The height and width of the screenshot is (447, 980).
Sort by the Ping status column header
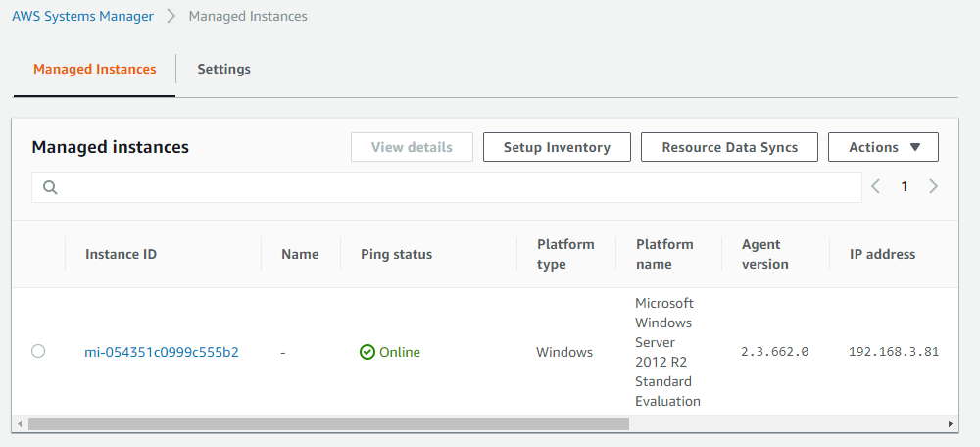[396, 255]
